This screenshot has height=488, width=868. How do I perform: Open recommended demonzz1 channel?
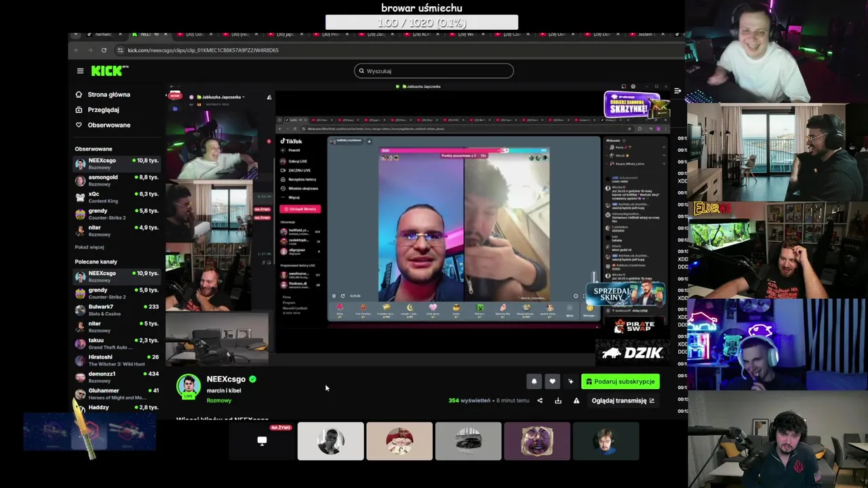coord(117,377)
